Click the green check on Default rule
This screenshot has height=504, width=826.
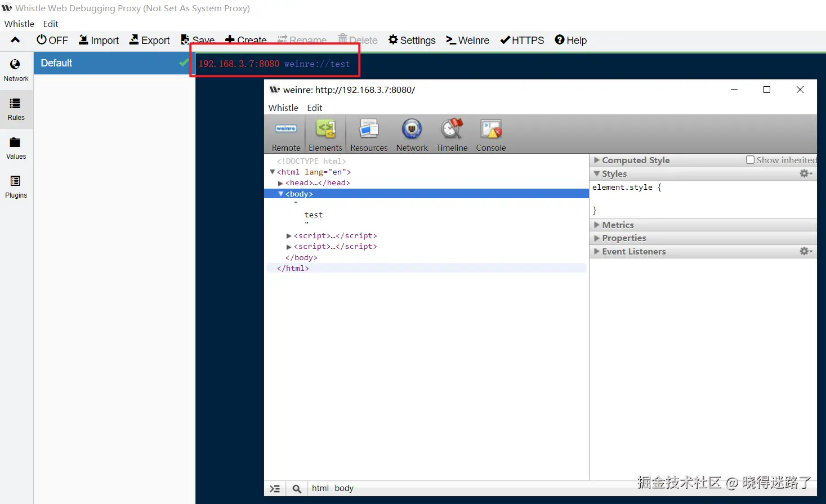pyautogui.click(x=184, y=63)
